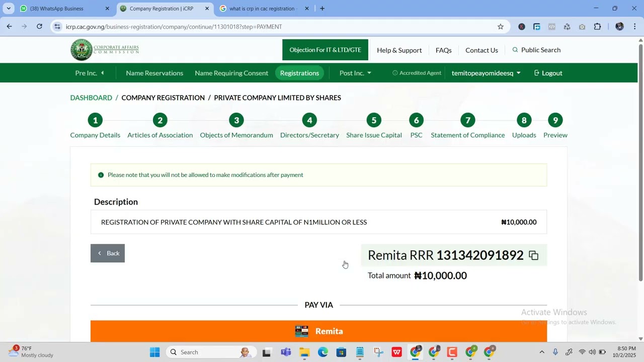Open the FAQs link
The height and width of the screenshot is (362, 644).
pos(443,50)
